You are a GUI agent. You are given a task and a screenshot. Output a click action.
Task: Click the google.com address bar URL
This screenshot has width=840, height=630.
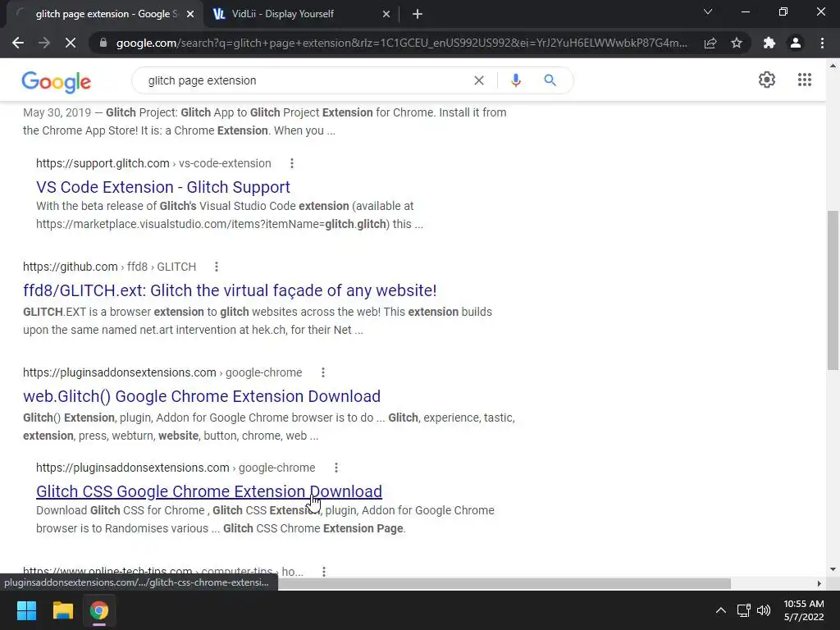pyautogui.click(x=402, y=43)
